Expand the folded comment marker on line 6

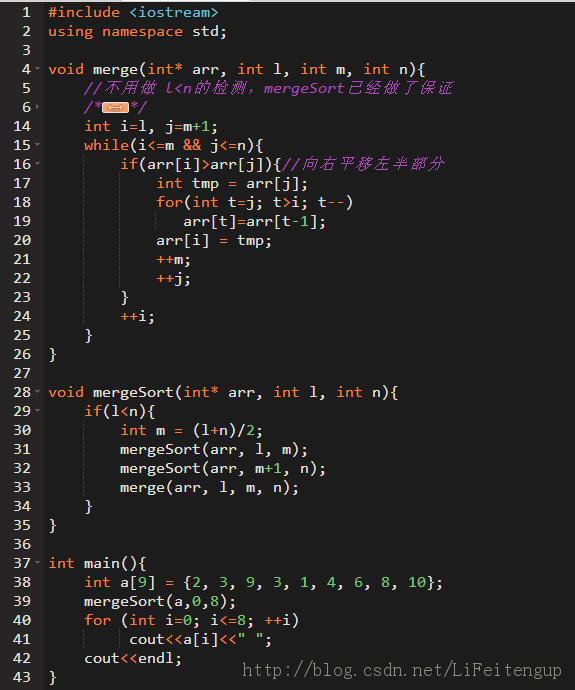115,107
